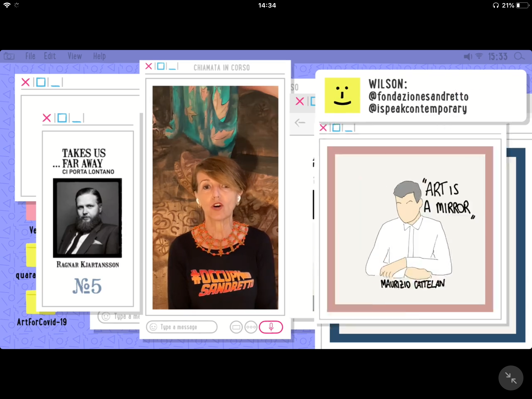Maximize the large blank window behind Ragnar card
This screenshot has width=532, height=399.
click(41, 82)
